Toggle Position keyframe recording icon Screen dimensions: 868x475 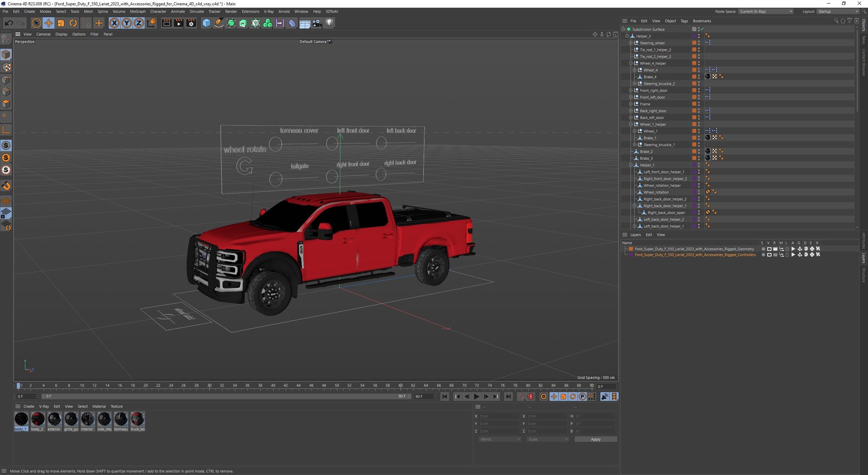[x=554, y=397]
